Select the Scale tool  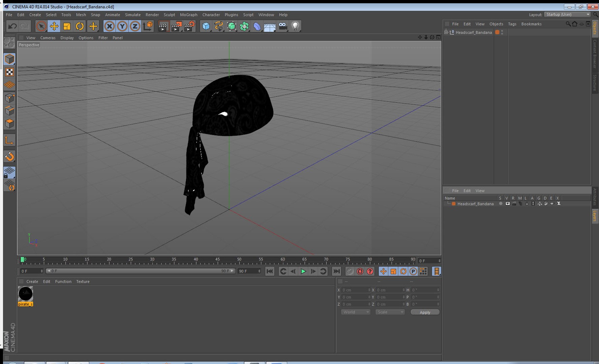click(x=67, y=26)
